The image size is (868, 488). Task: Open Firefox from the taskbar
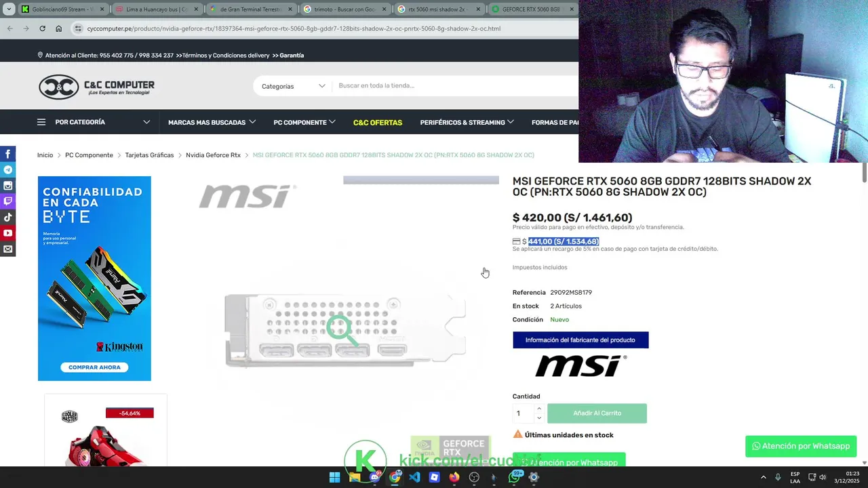pos(454,477)
